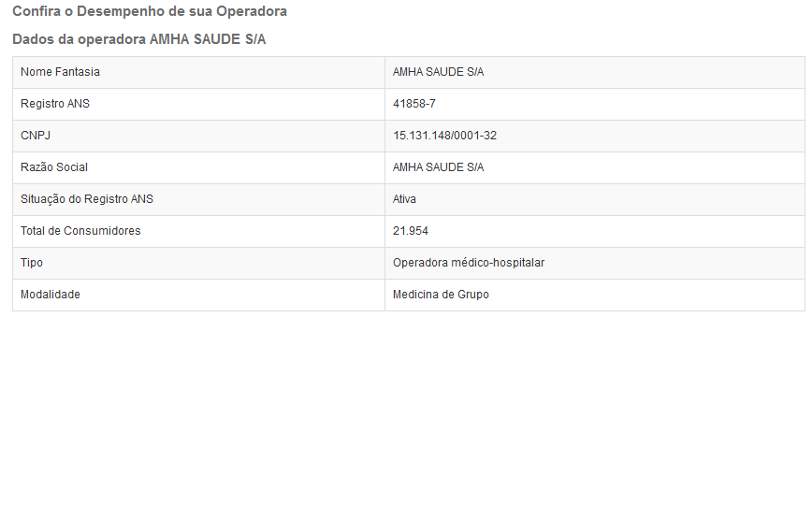The image size is (812, 505).
Task: Click the 'Operadora médico-hospitalar' value
Action: tap(469, 263)
